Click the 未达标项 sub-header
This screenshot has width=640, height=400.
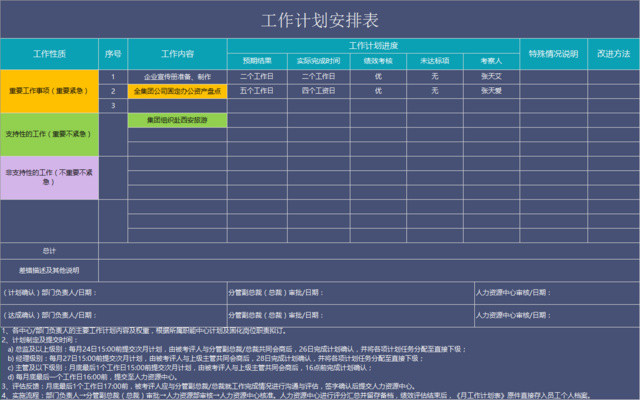tap(435, 61)
